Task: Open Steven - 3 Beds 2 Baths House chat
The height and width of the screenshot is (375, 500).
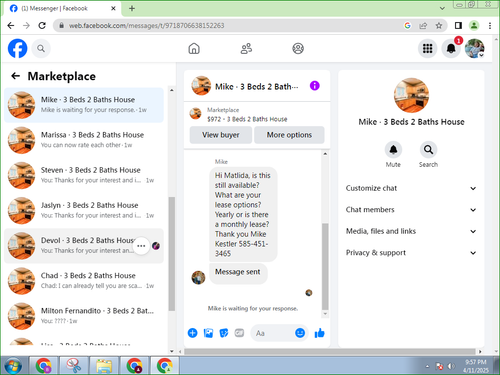Action: [84, 175]
